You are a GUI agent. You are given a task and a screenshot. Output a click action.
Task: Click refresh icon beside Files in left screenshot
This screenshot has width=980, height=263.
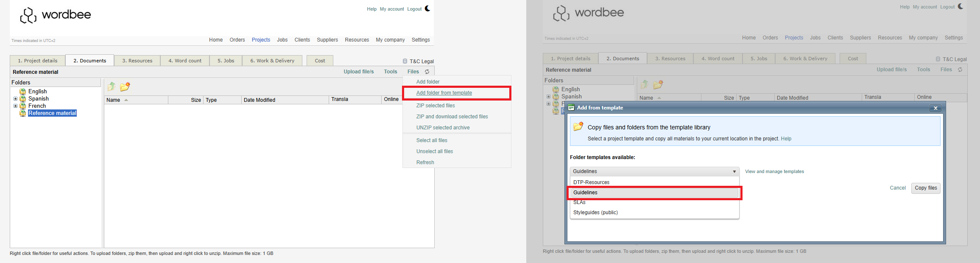[x=427, y=72]
